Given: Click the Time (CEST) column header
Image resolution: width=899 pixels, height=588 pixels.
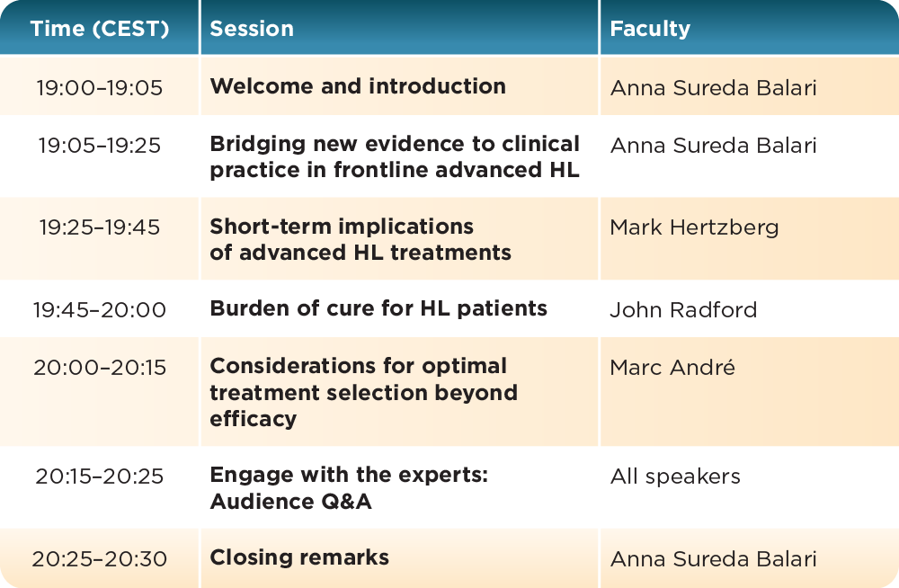Looking at the screenshot, I should (x=100, y=29).
